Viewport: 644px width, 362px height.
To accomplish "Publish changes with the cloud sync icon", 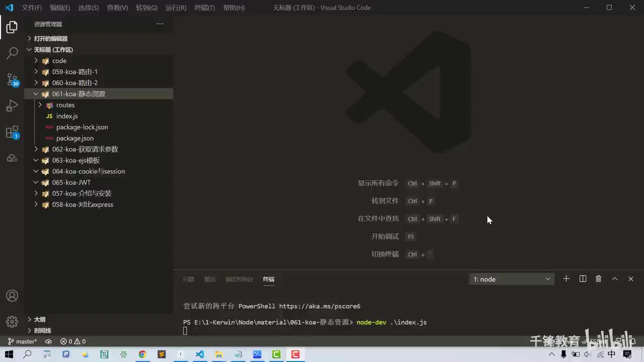I will point(49,341).
